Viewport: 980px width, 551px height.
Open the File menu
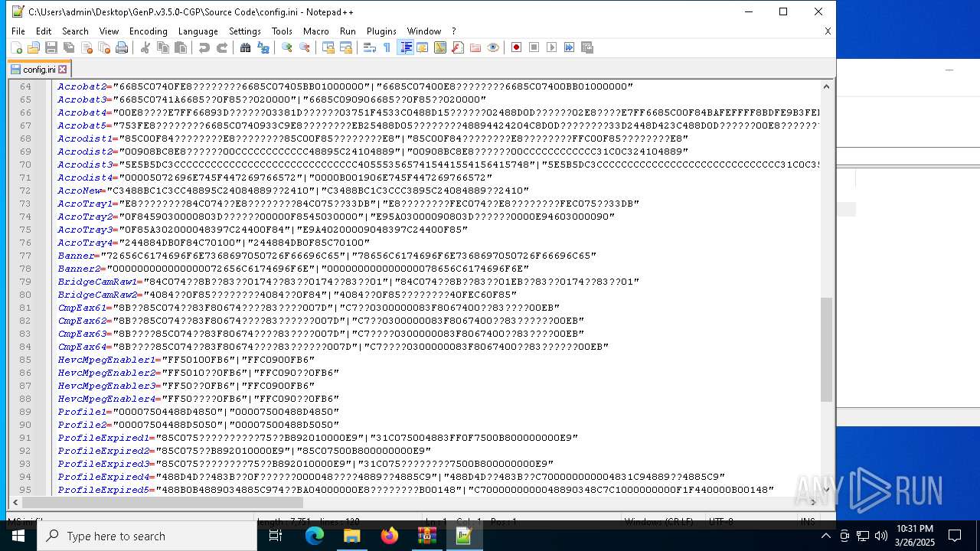18,31
